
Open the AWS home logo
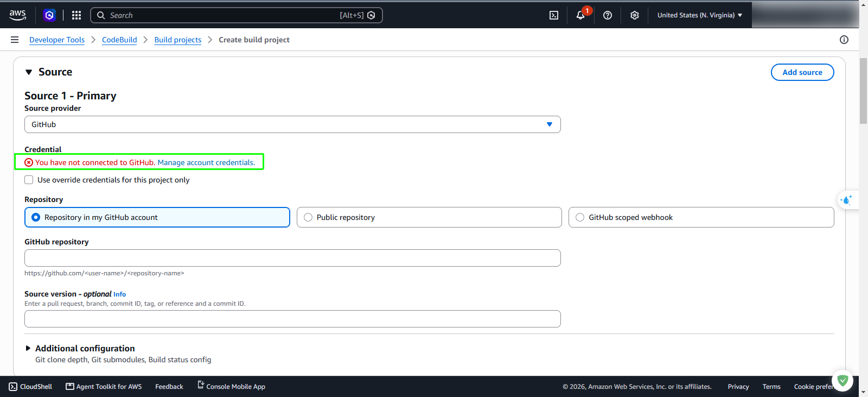(17, 15)
